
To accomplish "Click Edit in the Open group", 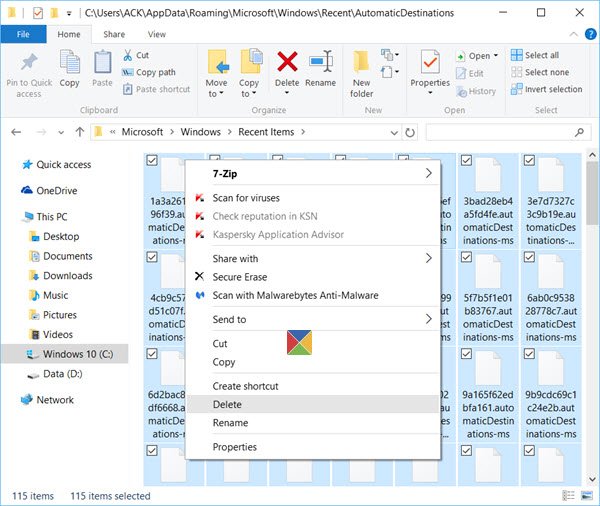I will [470, 73].
